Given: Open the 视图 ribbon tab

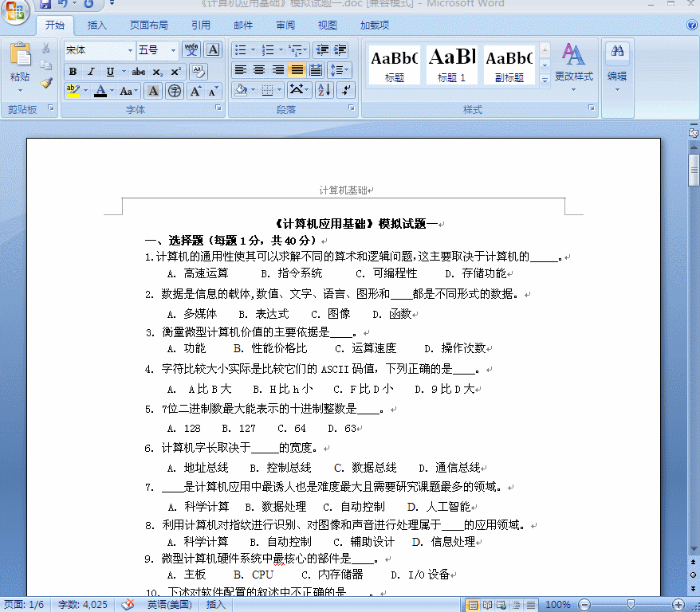Looking at the screenshot, I should coord(327,25).
